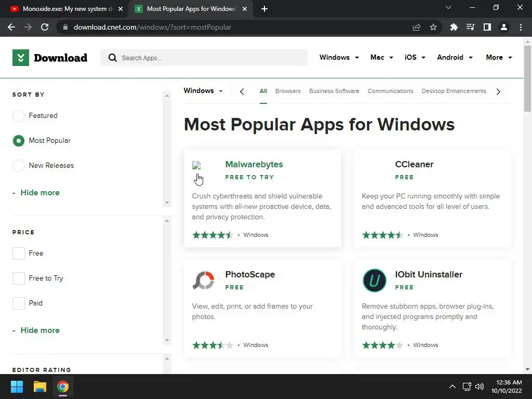This screenshot has width=532, height=399.
Task: Click the Sort By panel scroll-down arrow
Action: tap(167, 203)
